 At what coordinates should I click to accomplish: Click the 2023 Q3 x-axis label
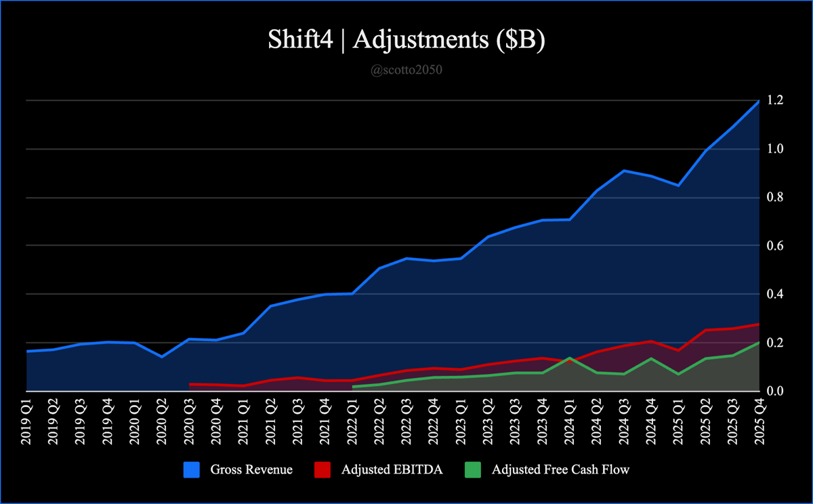tap(514, 421)
